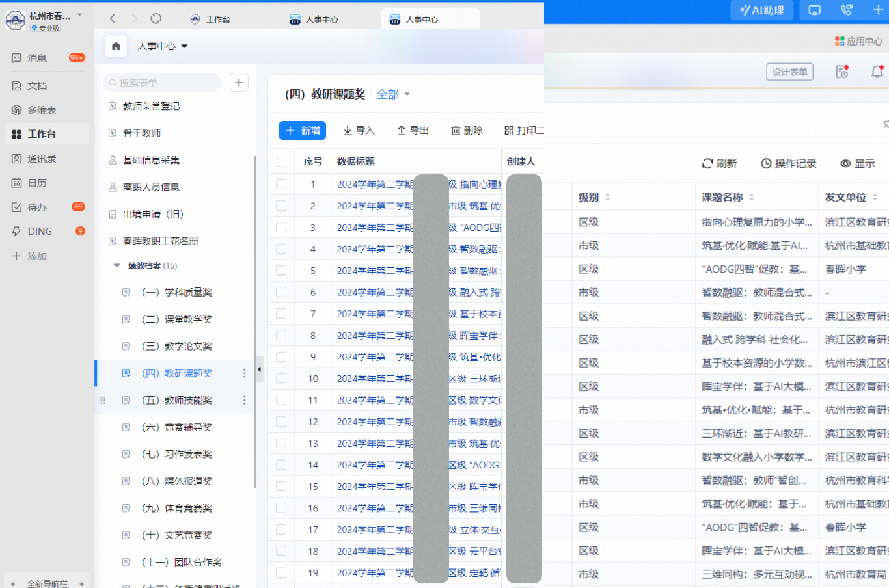Click the 新增 button to add a record
This screenshot has height=588, width=889.
pos(302,130)
